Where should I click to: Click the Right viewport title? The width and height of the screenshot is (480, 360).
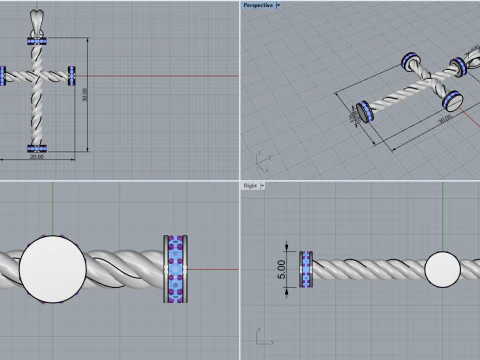pyautogui.click(x=250, y=186)
